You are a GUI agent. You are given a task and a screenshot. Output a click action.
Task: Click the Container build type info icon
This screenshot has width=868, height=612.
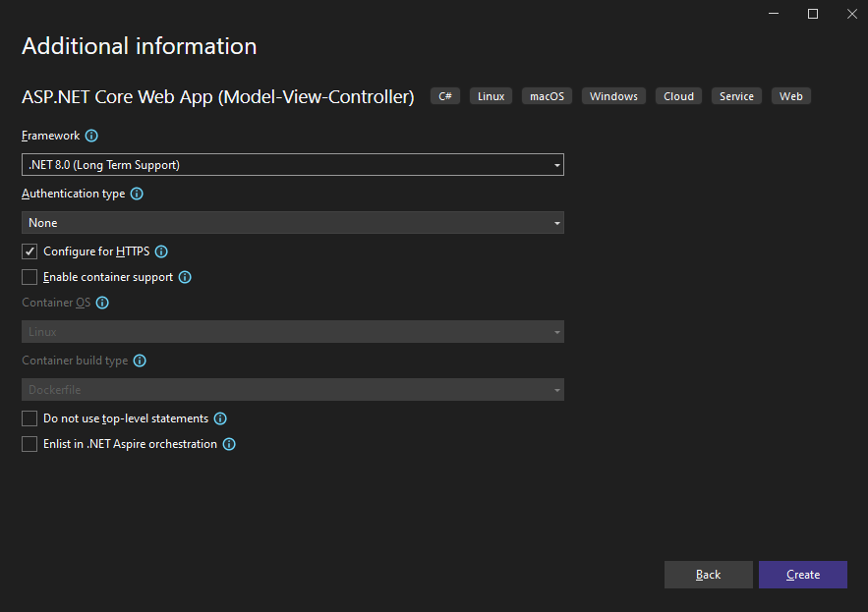click(x=140, y=361)
